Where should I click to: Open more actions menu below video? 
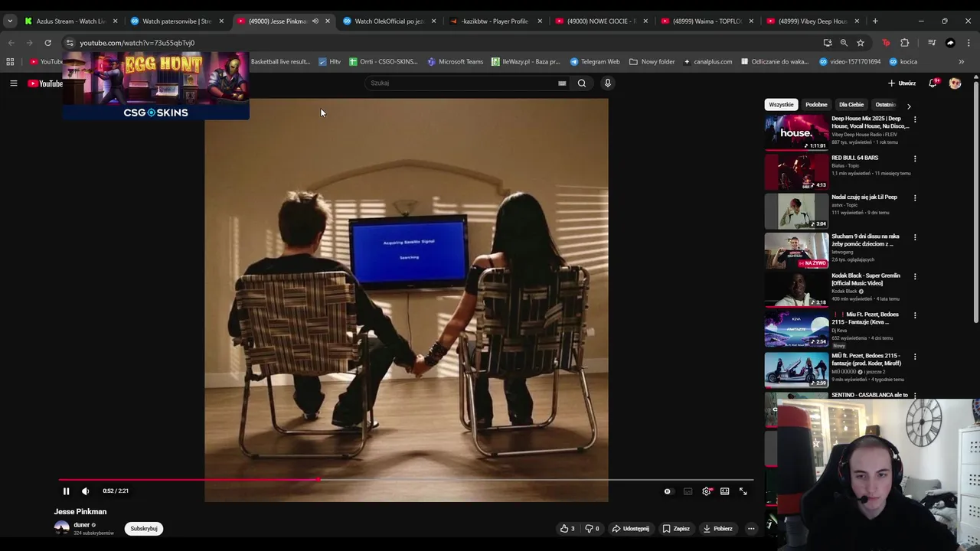click(x=751, y=529)
